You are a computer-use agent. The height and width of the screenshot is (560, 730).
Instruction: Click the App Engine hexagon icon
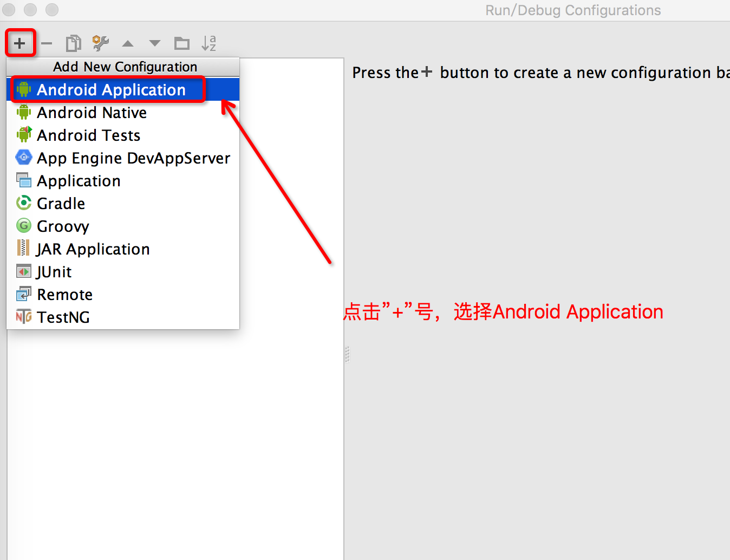tap(24, 158)
